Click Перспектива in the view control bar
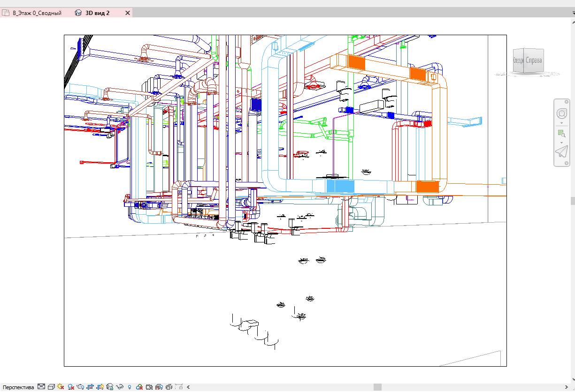The width and height of the screenshot is (575, 392). coord(19,387)
